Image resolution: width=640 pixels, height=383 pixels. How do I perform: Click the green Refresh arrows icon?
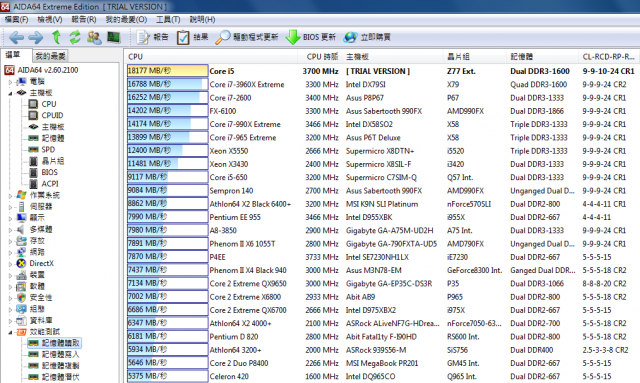[x=75, y=37]
